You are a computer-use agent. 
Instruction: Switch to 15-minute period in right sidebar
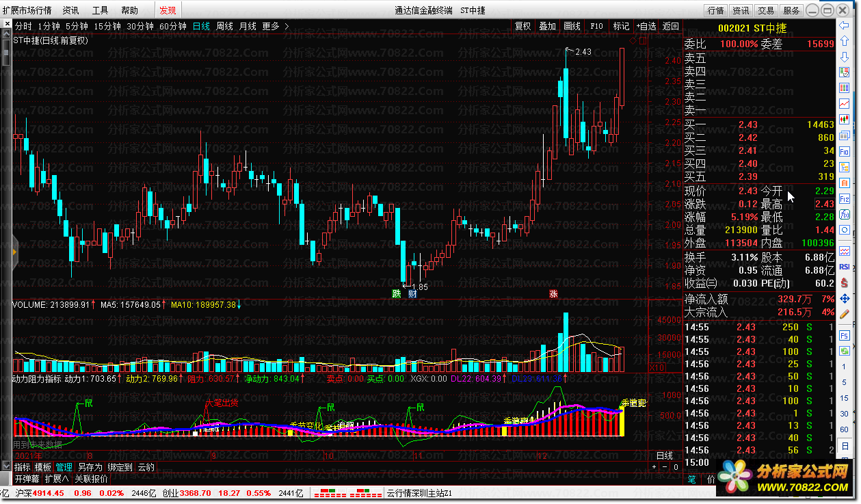point(844,399)
